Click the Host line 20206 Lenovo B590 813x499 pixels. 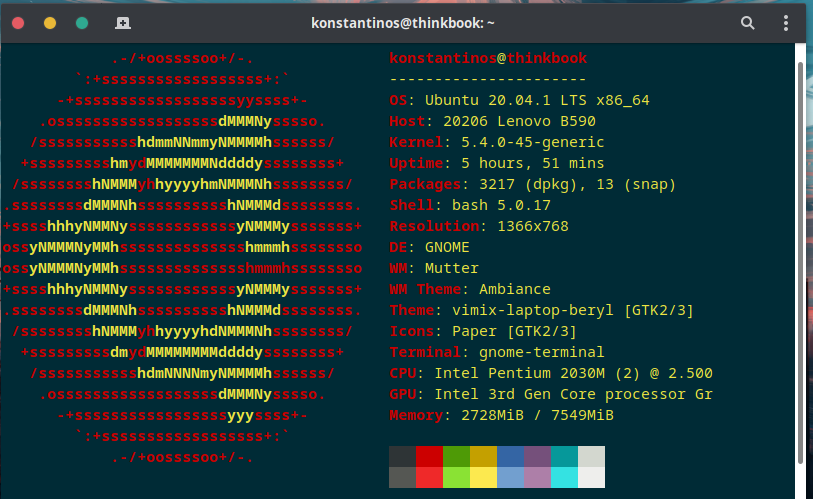[492, 121]
